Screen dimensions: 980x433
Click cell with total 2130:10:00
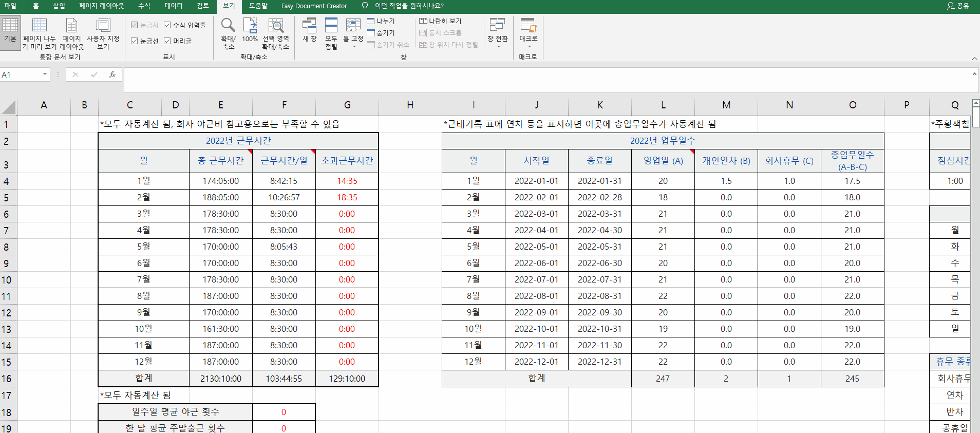pyautogui.click(x=221, y=379)
